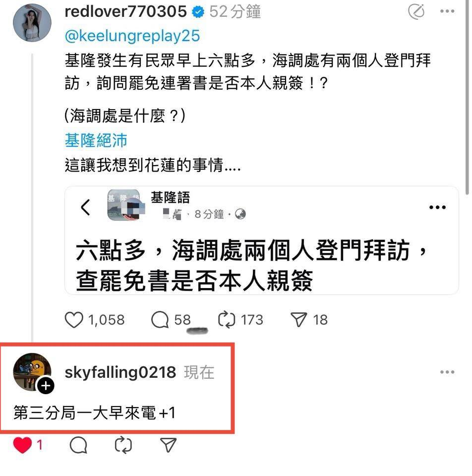The height and width of the screenshot is (476, 472).
Task: Open the circular edit icon at top right
Action: (x=416, y=11)
